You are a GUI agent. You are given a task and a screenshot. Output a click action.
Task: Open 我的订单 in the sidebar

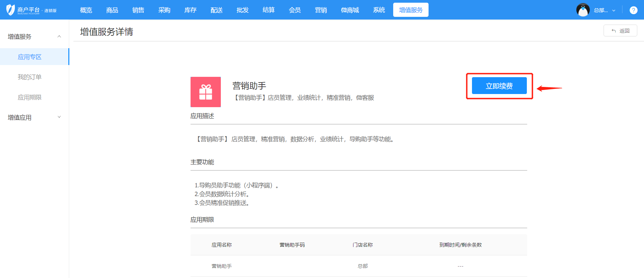30,77
